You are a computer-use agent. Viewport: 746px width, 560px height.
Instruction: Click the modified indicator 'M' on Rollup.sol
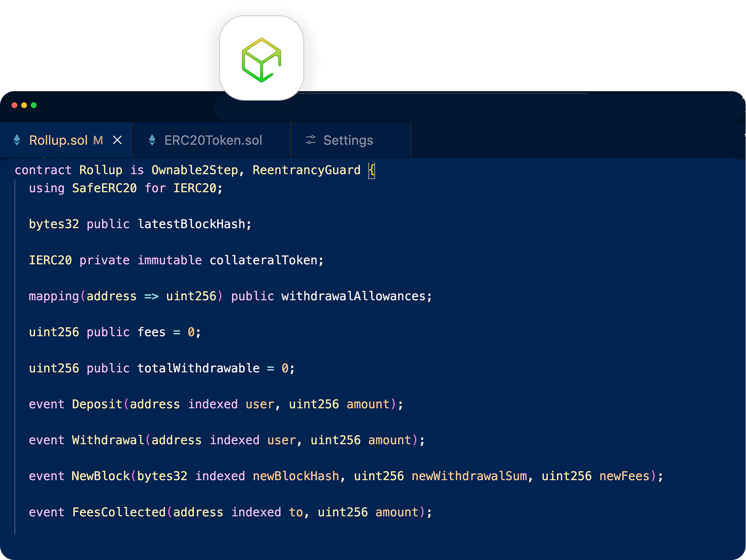[x=99, y=140]
